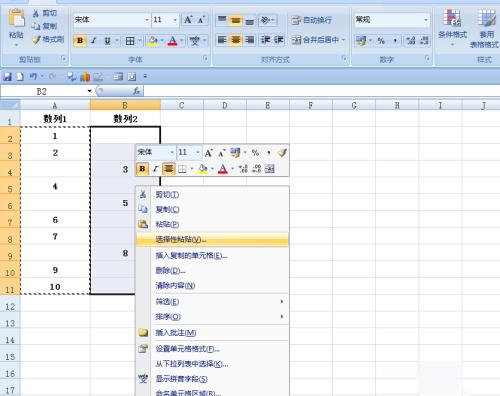Choose Cut (剪切) in context menu
The height and width of the screenshot is (396, 500).
[x=212, y=194]
